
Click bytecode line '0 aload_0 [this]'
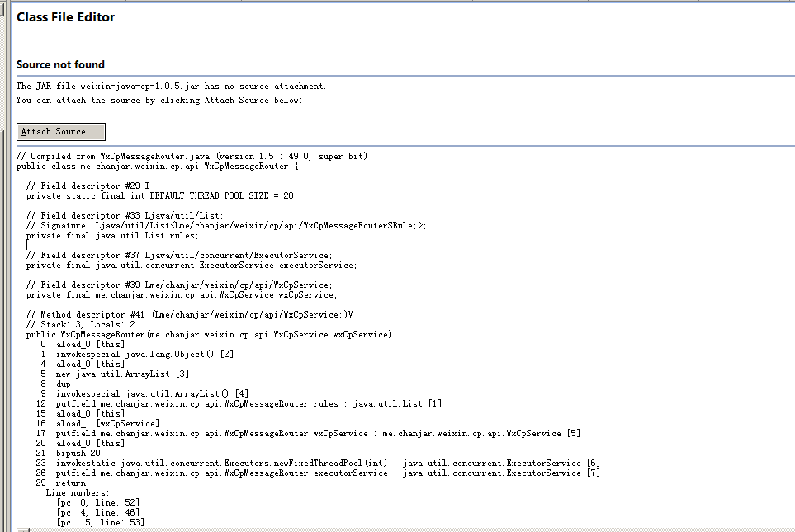tap(83, 344)
